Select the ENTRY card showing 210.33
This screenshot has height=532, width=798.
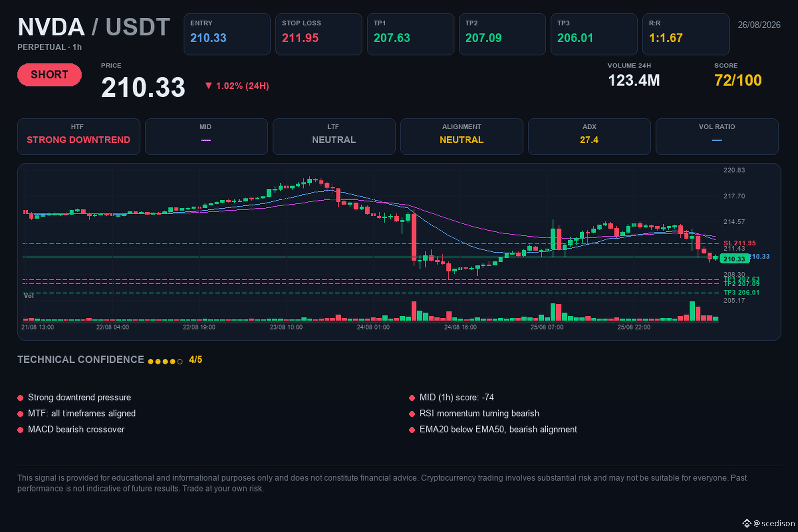click(x=227, y=34)
